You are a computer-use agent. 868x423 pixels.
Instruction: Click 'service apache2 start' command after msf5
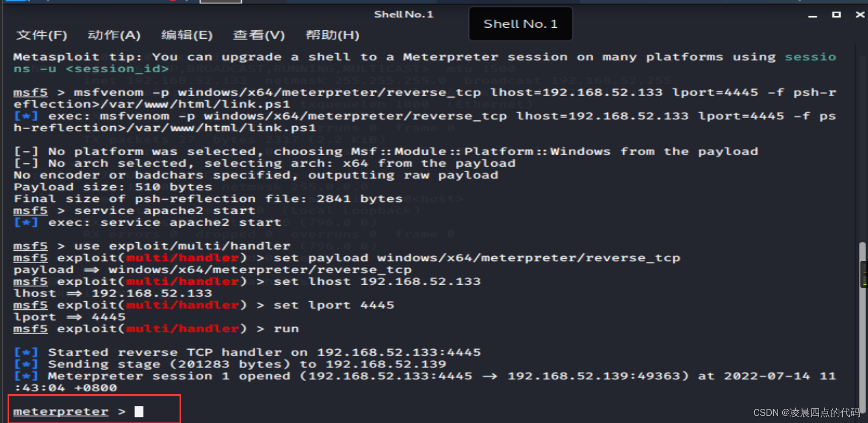(x=165, y=210)
